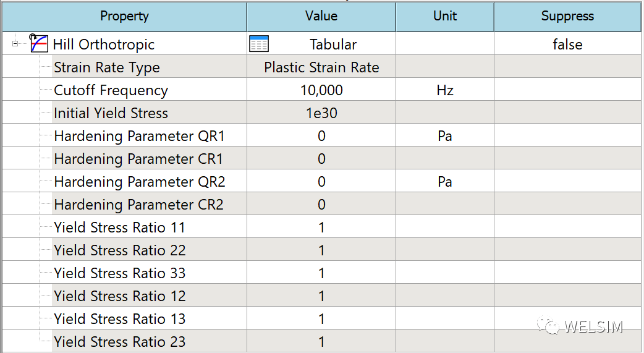Edit the Cutoff Frequency value field
This screenshot has height=353, width=644.
321,90
